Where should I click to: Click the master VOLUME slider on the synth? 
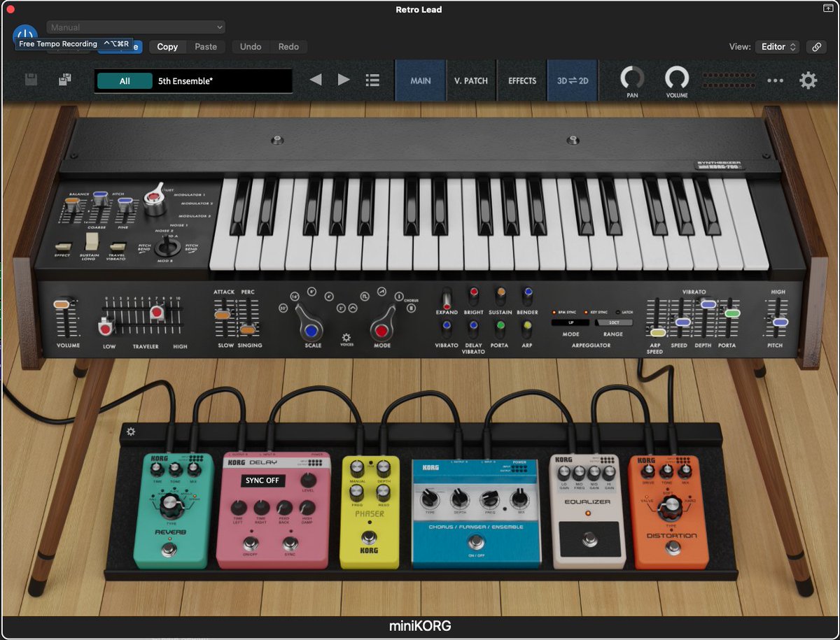pyautogui.click(x=62, y=304)
